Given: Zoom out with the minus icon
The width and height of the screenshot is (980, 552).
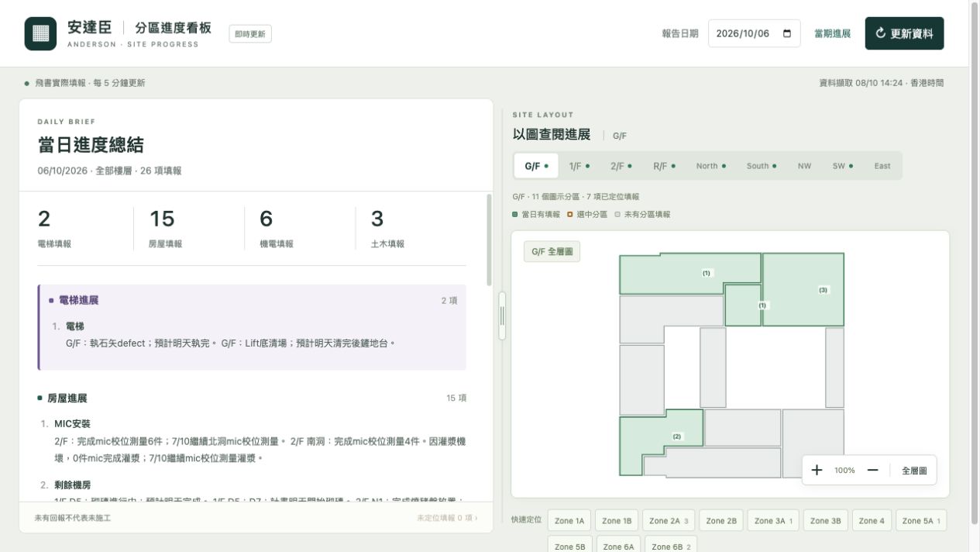Looking at the screenshot, I should coord(872,470).
